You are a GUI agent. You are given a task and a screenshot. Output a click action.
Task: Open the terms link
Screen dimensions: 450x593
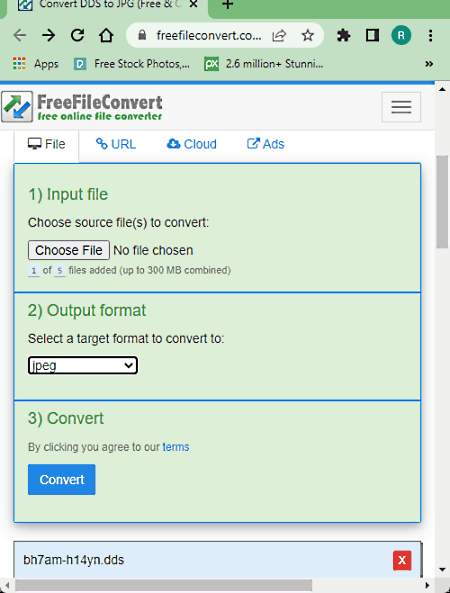point(176,447)
